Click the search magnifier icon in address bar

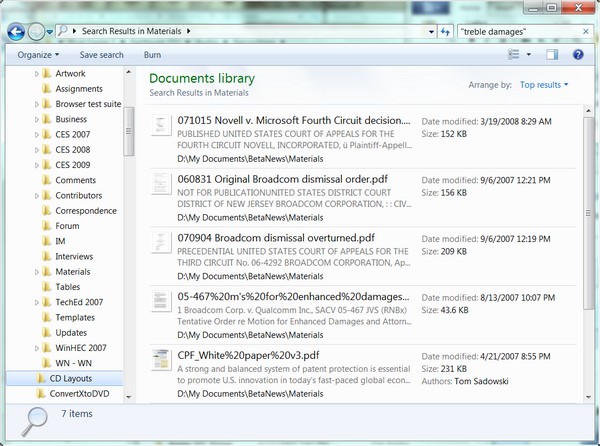pyautogui.click(x=62, y=31)
